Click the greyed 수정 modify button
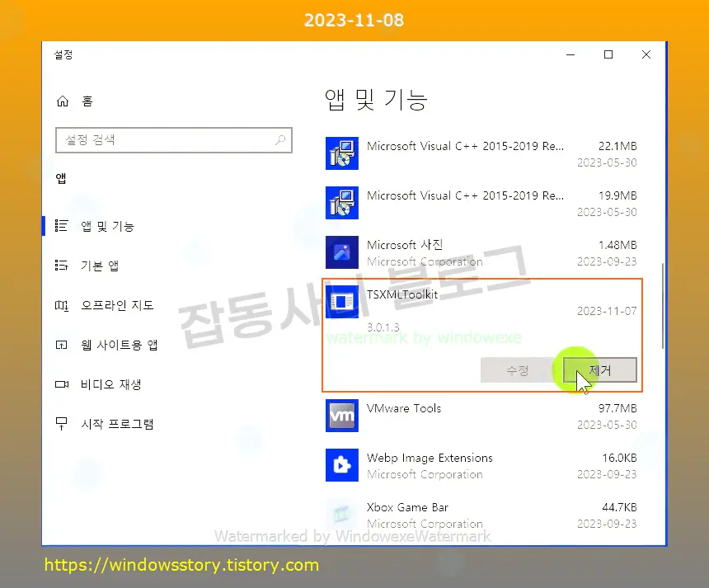This screenshot has height=588, width=709. pos(517,370)
